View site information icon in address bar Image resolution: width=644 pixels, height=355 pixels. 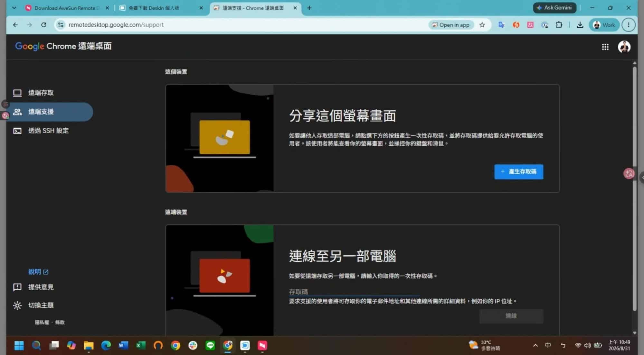[x=61, y=25]
